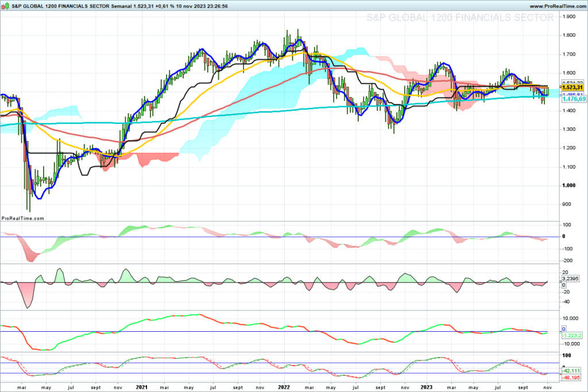Click the -48,195 red oscillator value tag
588x392 pixels.
[571, 378]
